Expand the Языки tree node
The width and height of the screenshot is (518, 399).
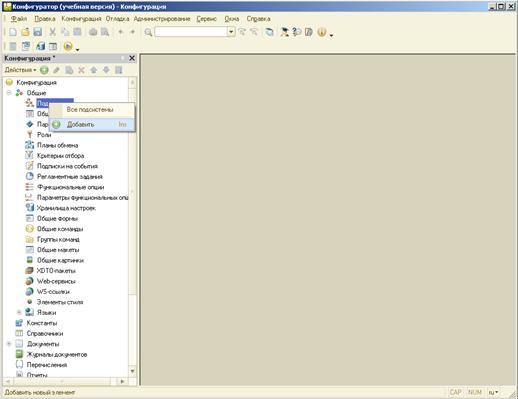pos(19,312)
